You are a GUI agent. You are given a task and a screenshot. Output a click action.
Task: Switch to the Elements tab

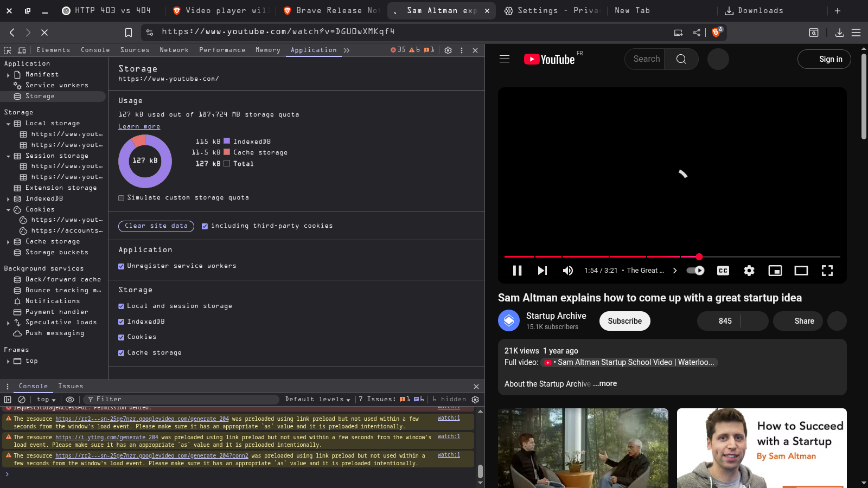coord(53,50)
